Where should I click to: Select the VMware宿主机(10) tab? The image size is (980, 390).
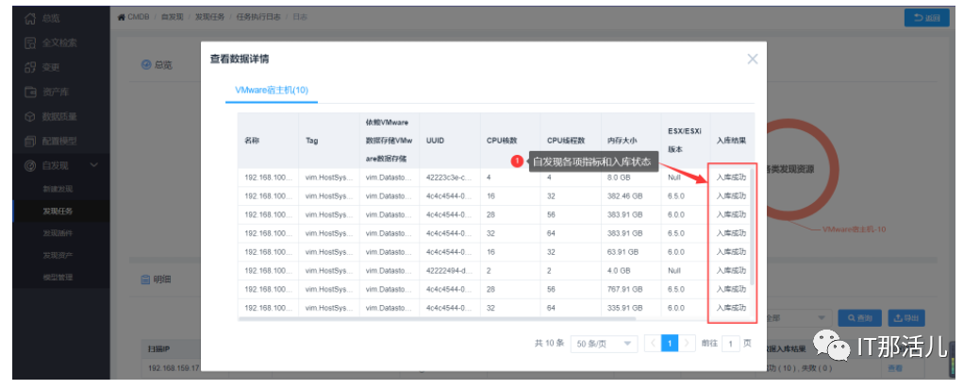272,90
